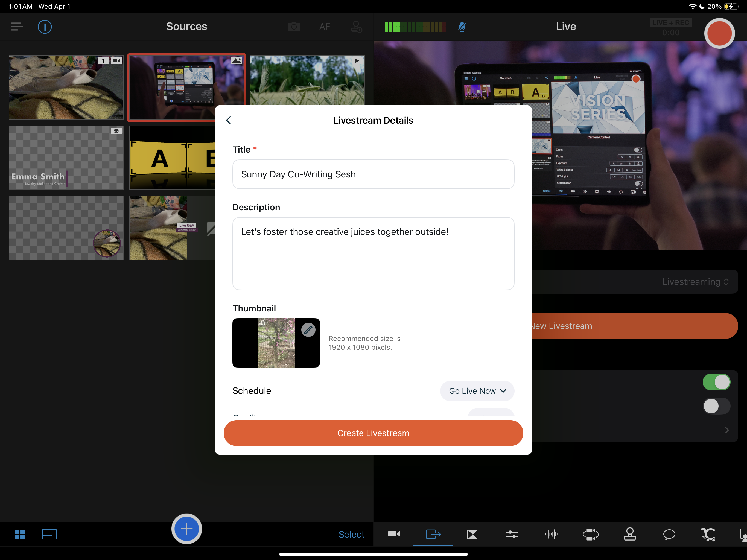The image size is (747, 560).
Task: Go back using the chevron arrow
Action: coord(229,120)
